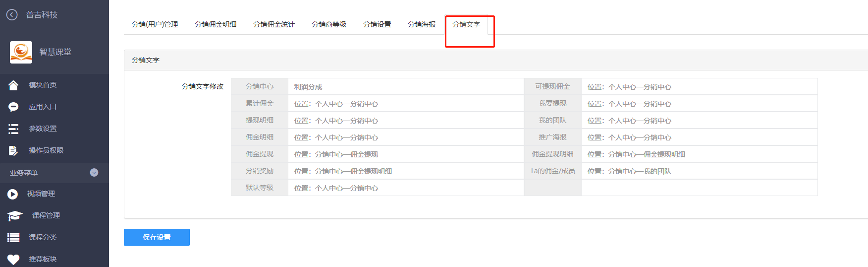This screenshot has width=868, height=267.
Task: Click the 累计佣金 text input field
Action: tap(406, 104)
